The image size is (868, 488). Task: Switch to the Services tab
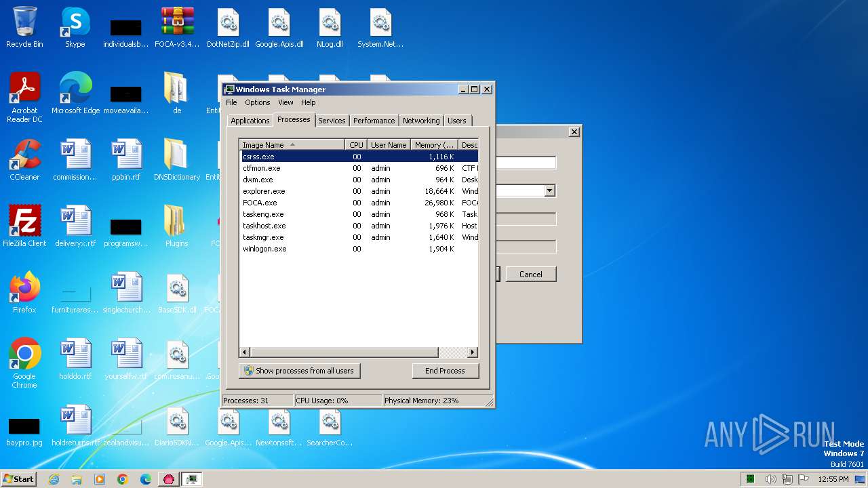(x=332, y=121)
